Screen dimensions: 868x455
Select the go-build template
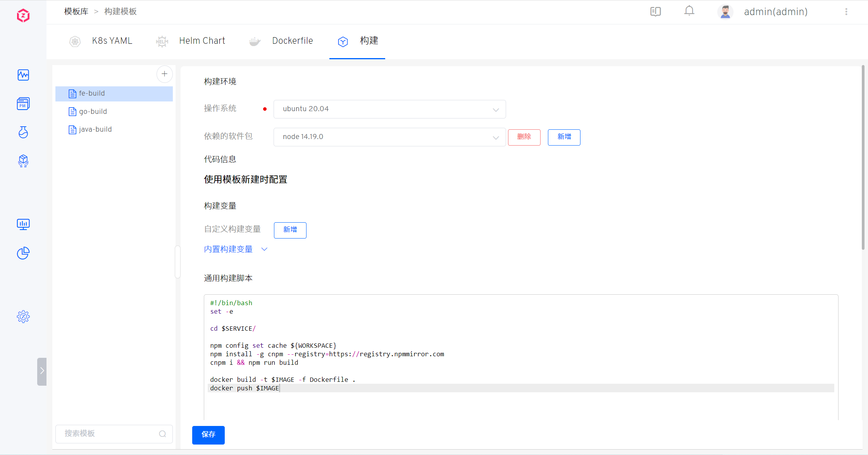pyautogui.click(x=114, y=112)
